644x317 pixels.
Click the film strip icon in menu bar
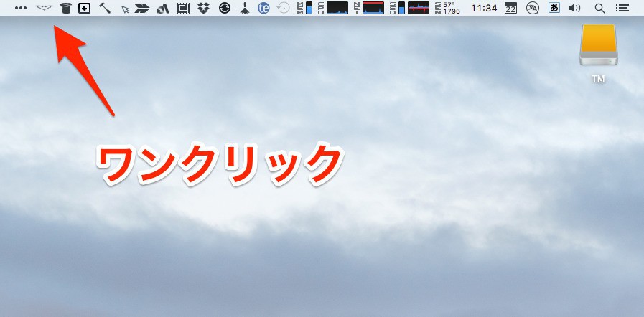click(x=183, y=9)
